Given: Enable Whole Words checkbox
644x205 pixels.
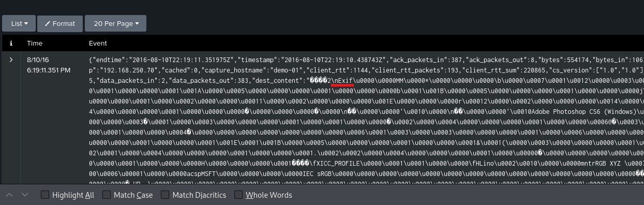Looking at the screenshot, I should [x=238, y=195].
